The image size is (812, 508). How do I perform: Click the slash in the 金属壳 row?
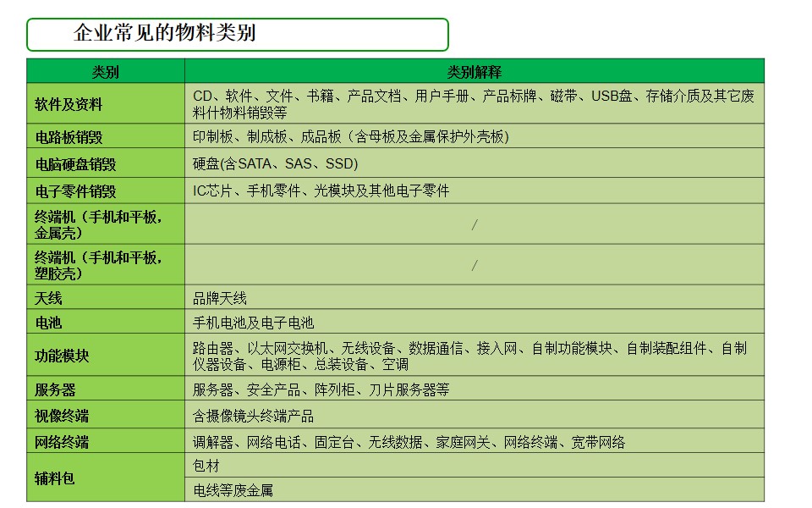pyautogui.click(x=475, y=224)
